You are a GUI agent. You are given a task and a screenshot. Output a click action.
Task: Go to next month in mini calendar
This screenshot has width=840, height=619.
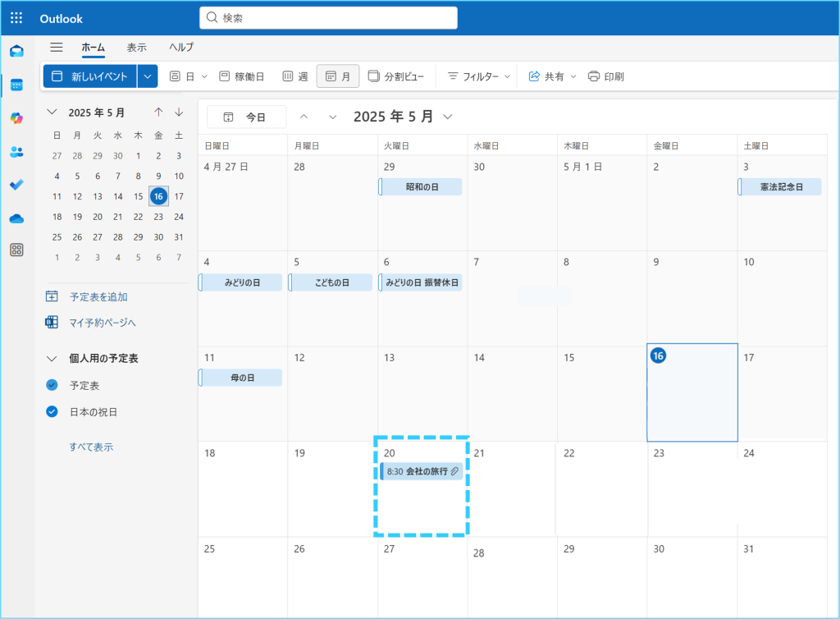tap(179, 112)
